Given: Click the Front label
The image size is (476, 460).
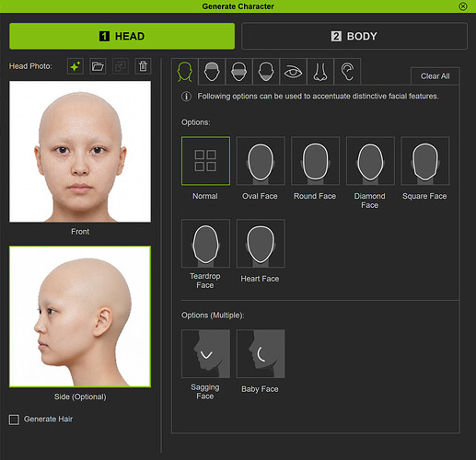Looking at the screenshot, I should click(80, 232).
